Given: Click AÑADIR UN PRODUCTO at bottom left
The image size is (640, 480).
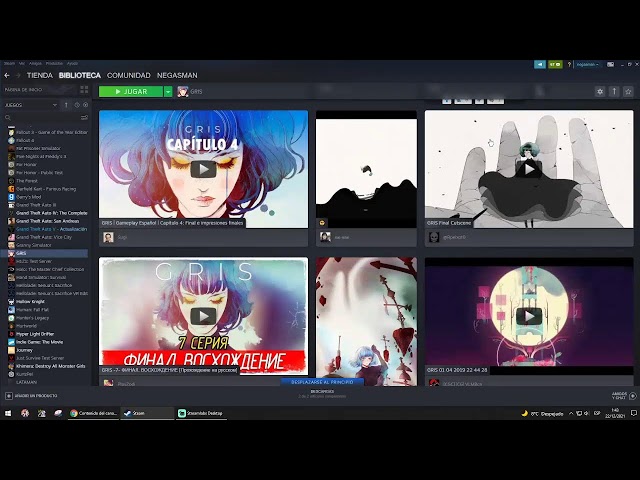Looking at the screenshot, I should click(31, 396).
